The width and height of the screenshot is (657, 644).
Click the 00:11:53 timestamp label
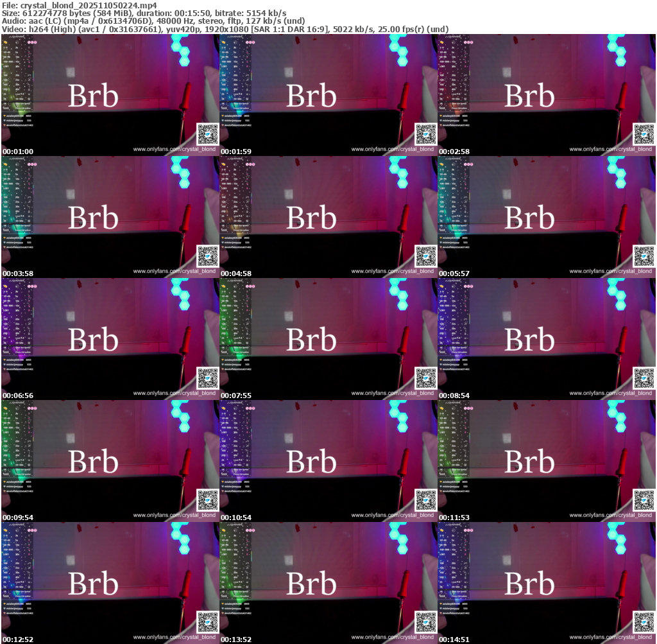(454, 518)
